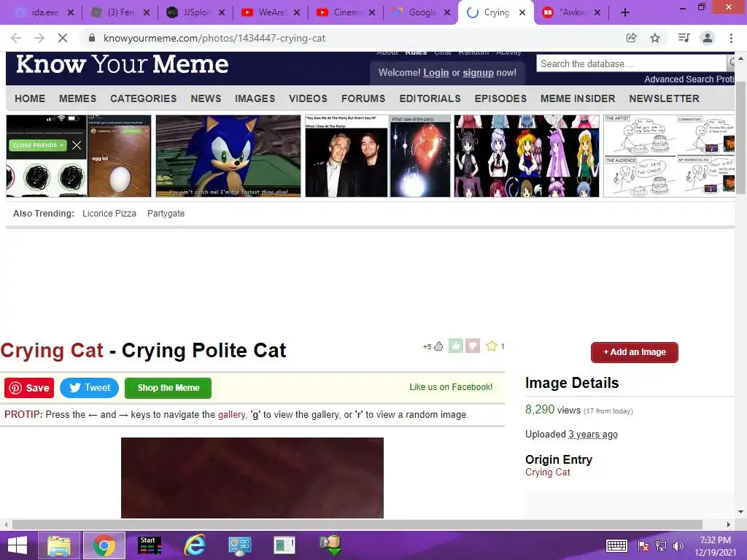This screenshot has width=747, height=560.
Task: Downvote the image with thumbs down
Action: (x=473, y=346)
